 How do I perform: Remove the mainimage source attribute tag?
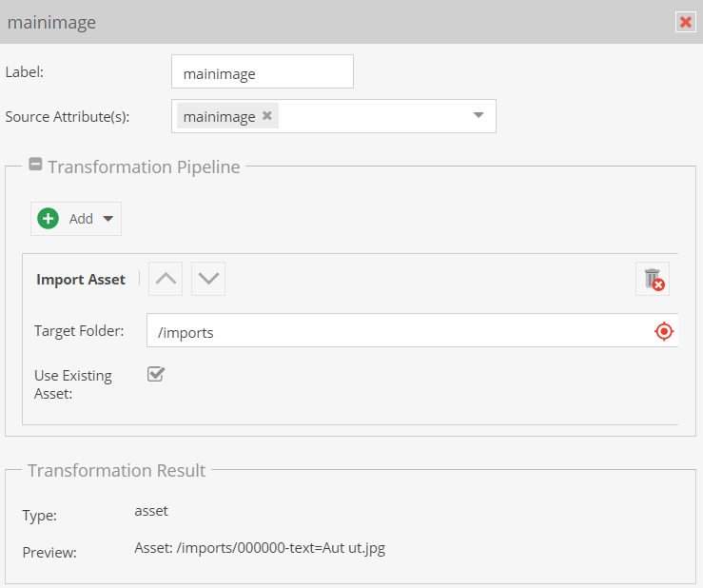pyautogui.click(x=267, y=116)
